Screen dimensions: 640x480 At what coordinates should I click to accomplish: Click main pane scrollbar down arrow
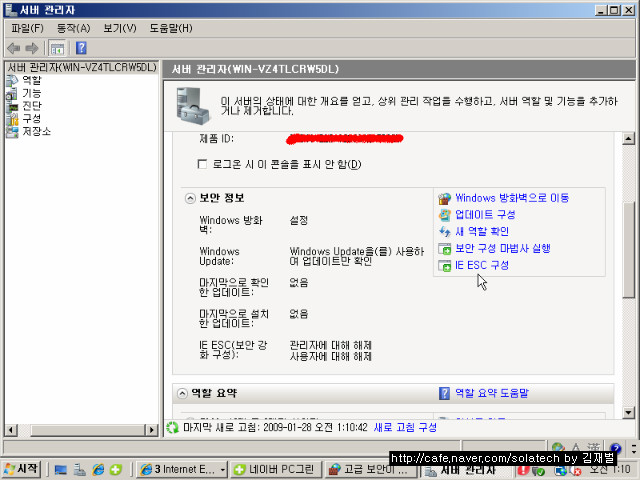629,413
